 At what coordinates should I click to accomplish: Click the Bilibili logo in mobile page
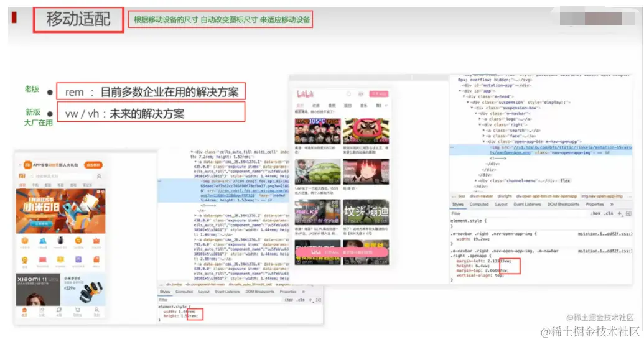click(x=305, y=94)
